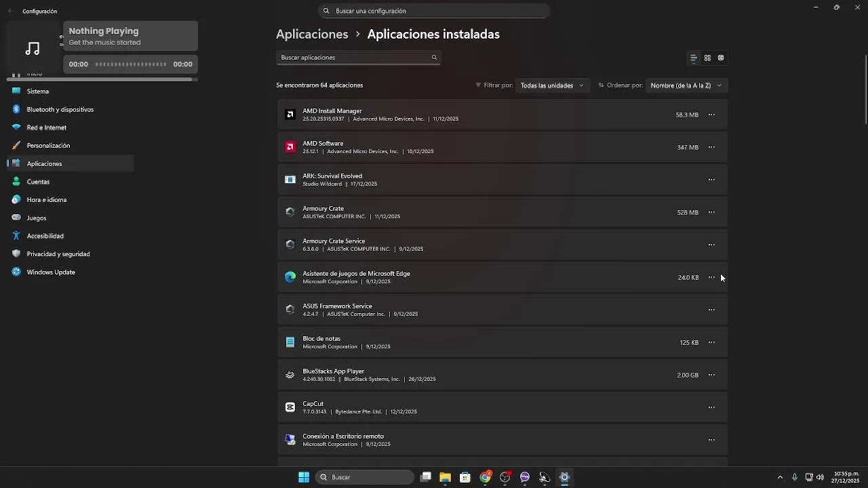Viewport: 868px width, 488px height.
Task: Open Cuentas settings
Action: [71, 182]
